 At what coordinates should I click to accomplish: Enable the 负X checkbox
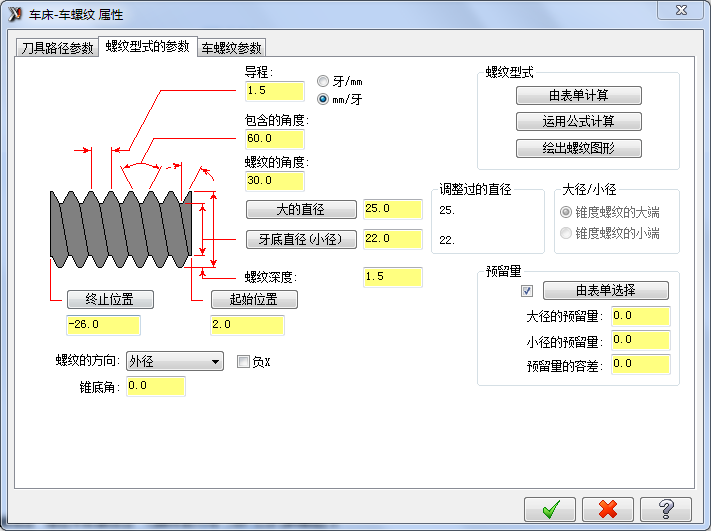click(x=243, y=361)
